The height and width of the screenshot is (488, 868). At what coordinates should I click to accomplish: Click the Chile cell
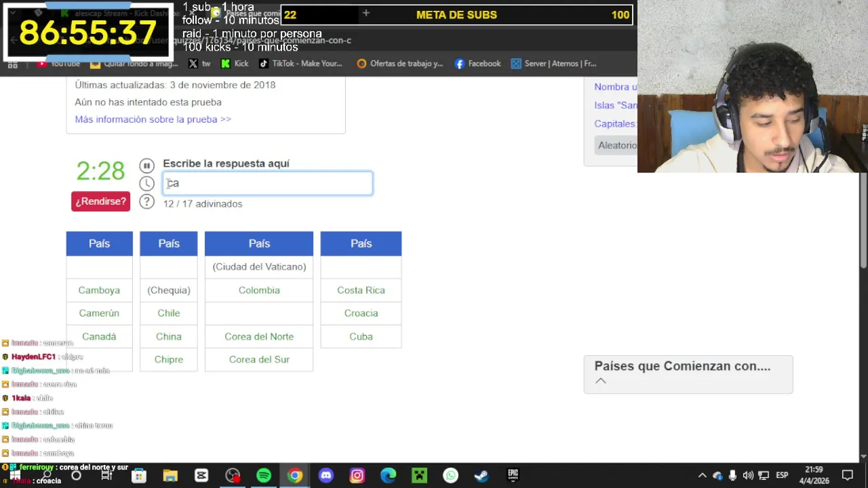pyautogui.click(x=169, y=313)
